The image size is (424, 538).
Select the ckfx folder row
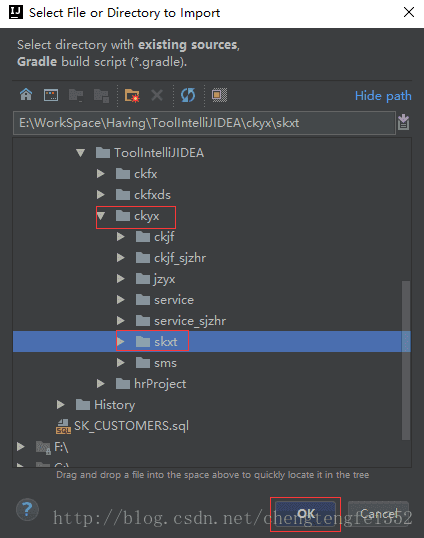click(145, 174)
